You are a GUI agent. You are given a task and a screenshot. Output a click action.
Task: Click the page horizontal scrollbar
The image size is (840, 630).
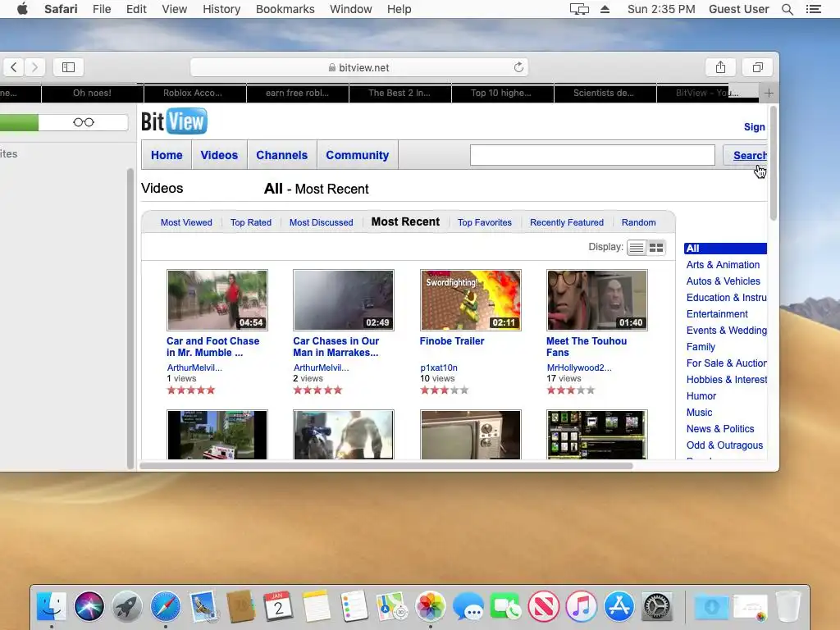tap(386, 466)
